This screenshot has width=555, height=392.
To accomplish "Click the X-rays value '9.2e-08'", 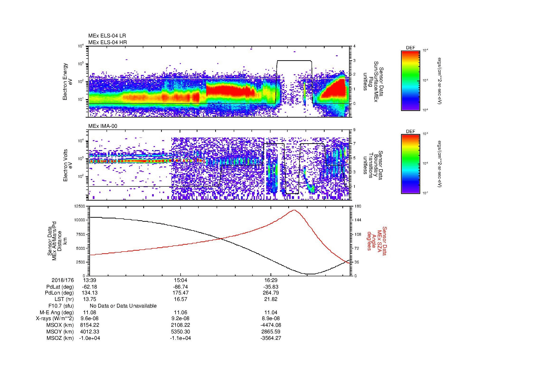I will [x=180, y=318].
